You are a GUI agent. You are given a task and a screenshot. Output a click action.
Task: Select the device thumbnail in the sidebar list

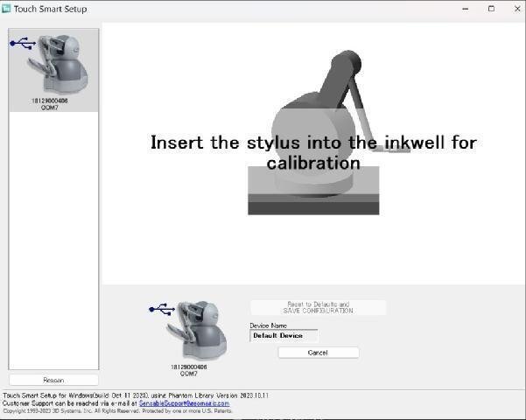53,70
